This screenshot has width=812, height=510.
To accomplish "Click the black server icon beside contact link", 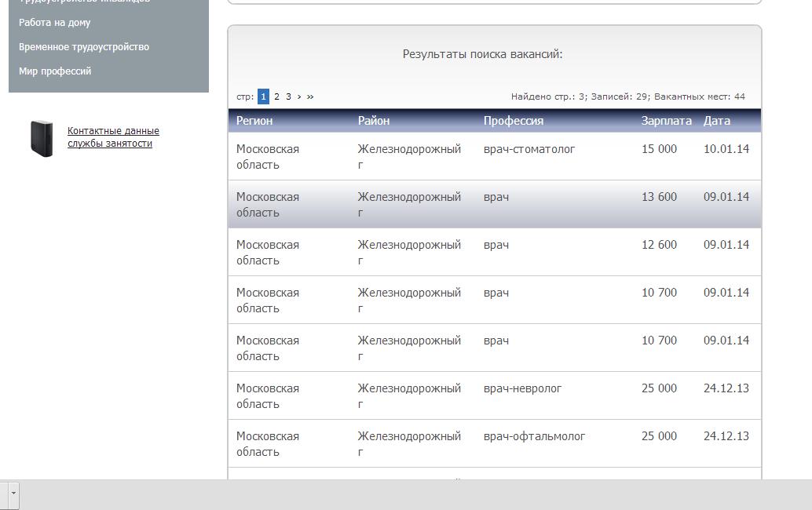I will (x=42, y=138).
